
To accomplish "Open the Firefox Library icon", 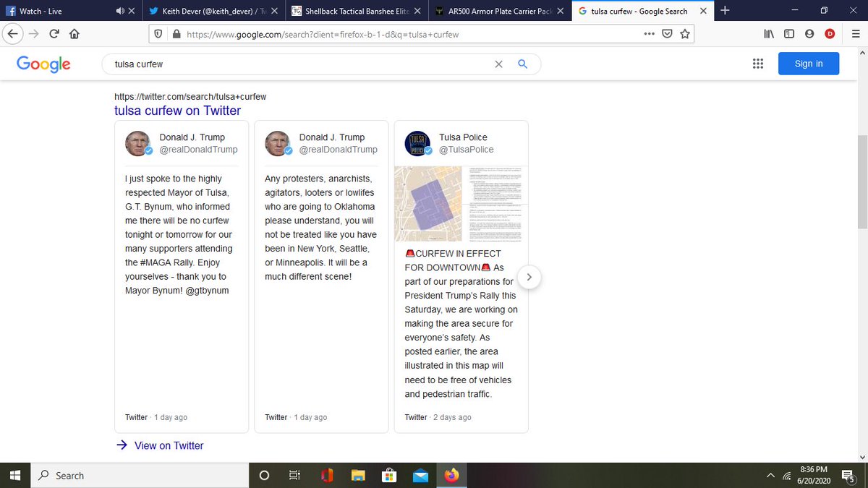I will click(770, 34).
